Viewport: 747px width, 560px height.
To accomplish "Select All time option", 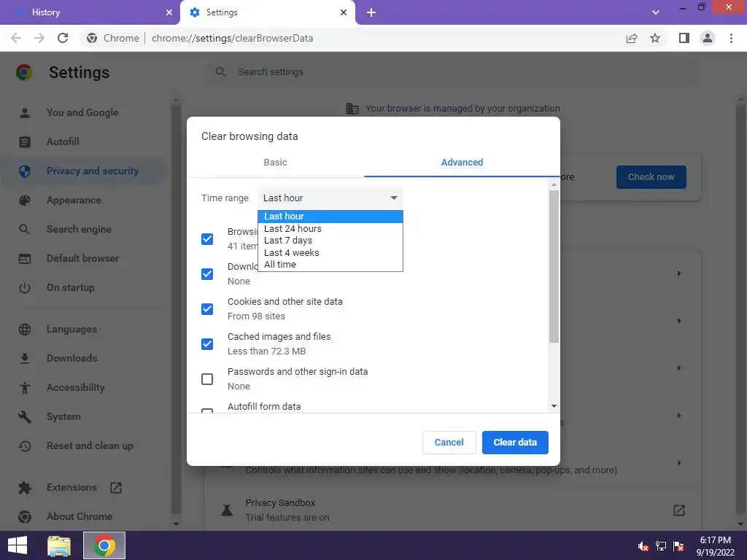I will (x=330, y=265).
